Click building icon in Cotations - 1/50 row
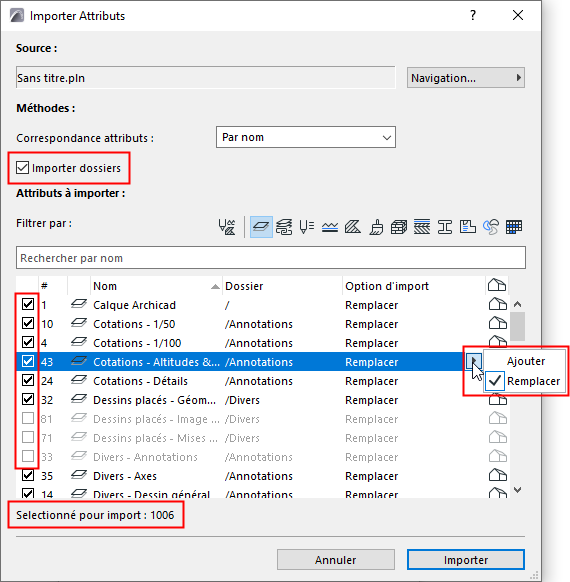 coord(498,323)
